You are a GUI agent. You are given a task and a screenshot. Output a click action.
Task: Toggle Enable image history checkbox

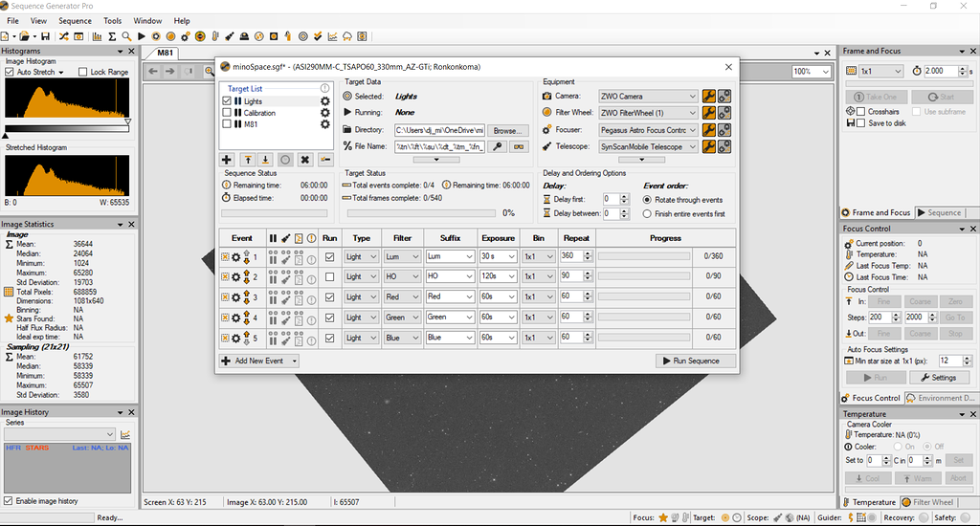click(8, 501)
